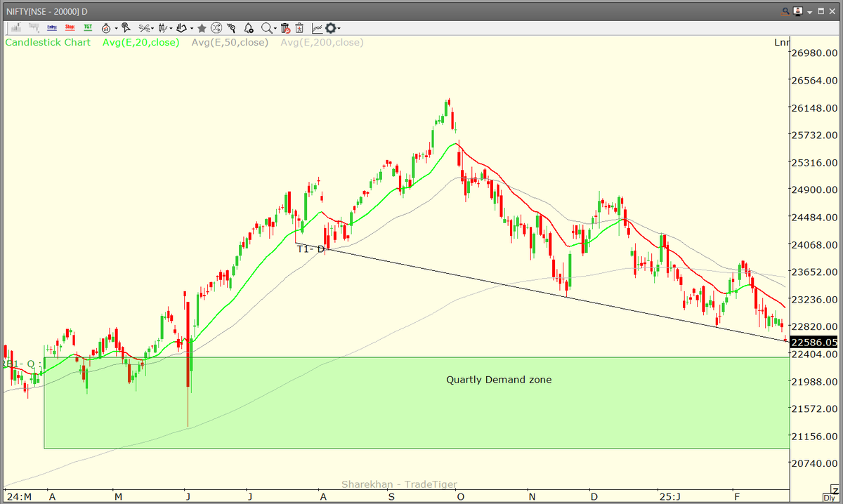Click the hand pan tool icon
The image size is (843, 504).
click(x=182, y=28)
